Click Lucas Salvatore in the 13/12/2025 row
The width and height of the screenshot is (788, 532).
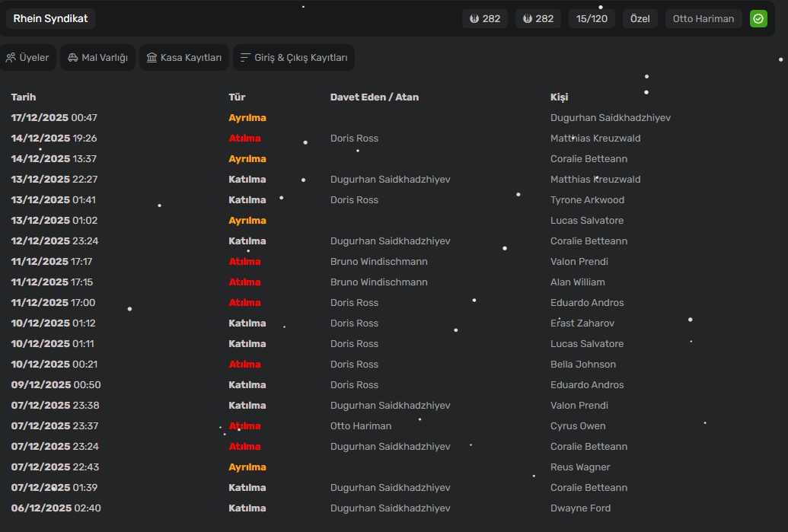[x=587, y=221]
